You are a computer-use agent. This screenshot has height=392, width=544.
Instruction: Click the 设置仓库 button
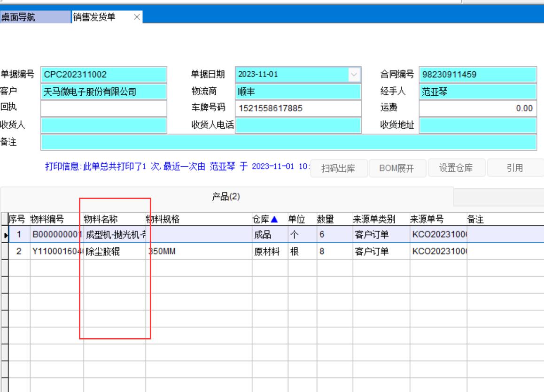click(456, 168)
